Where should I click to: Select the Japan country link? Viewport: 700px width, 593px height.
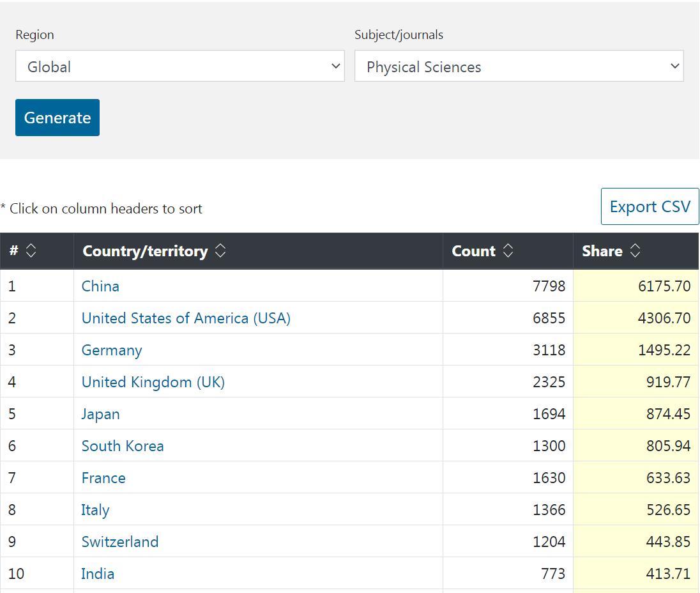[x=100, y=414]
